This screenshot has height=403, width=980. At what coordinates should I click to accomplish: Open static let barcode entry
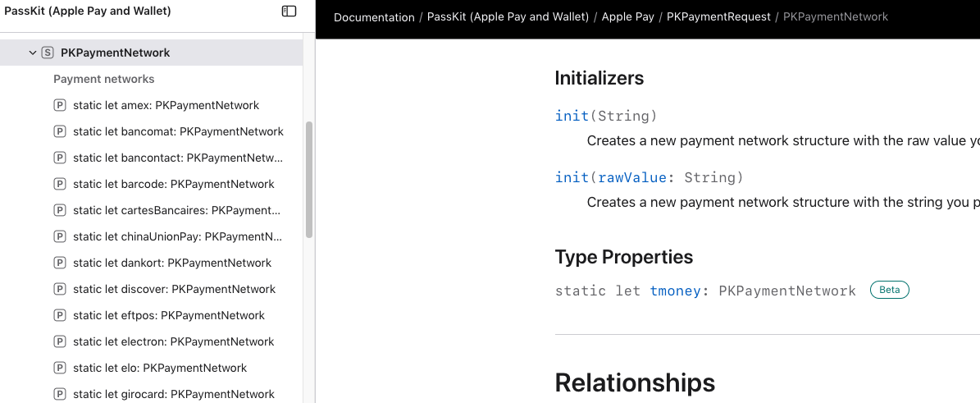click(x=174, y=184)
